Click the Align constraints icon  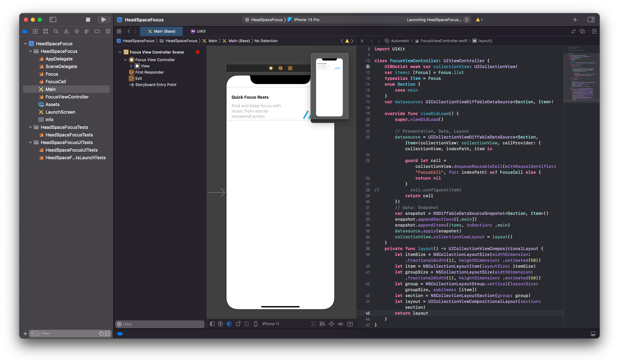click(322, 324)
